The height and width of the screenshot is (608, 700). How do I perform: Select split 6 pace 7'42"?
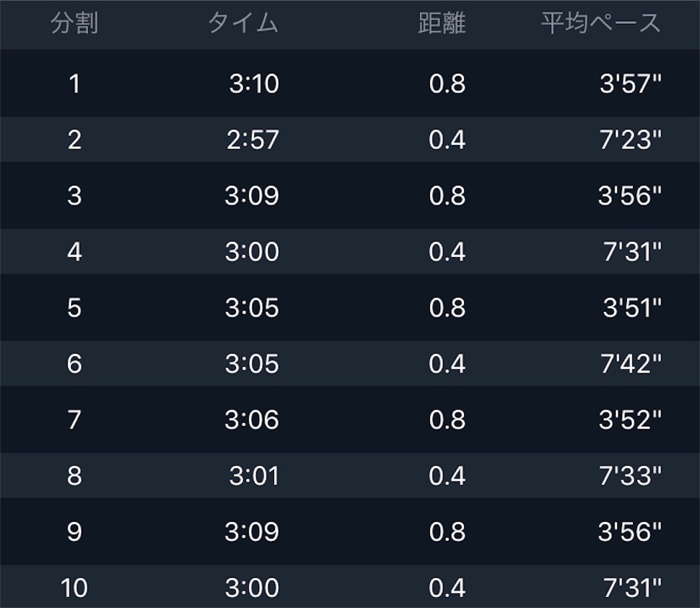click(x=630, y=364)
